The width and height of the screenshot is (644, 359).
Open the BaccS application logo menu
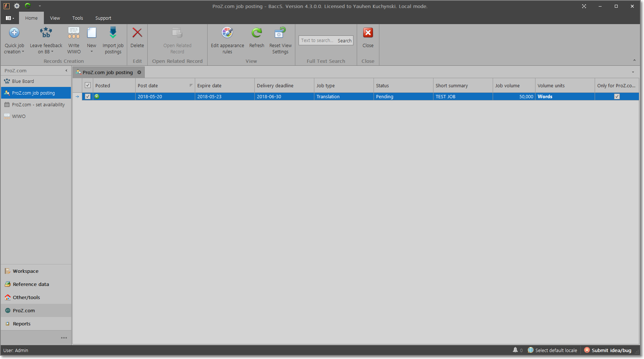[x=6, y=6]
